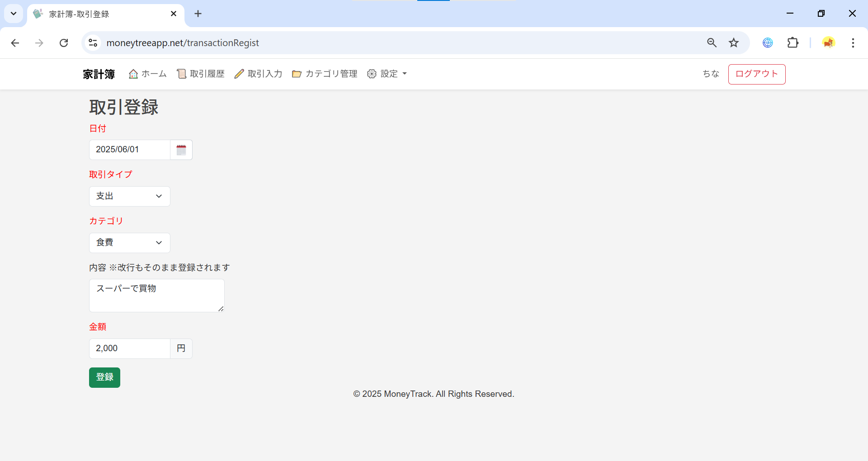The image size is (868, 461).
Task: Go back to previous page
Action: [15, 43]
